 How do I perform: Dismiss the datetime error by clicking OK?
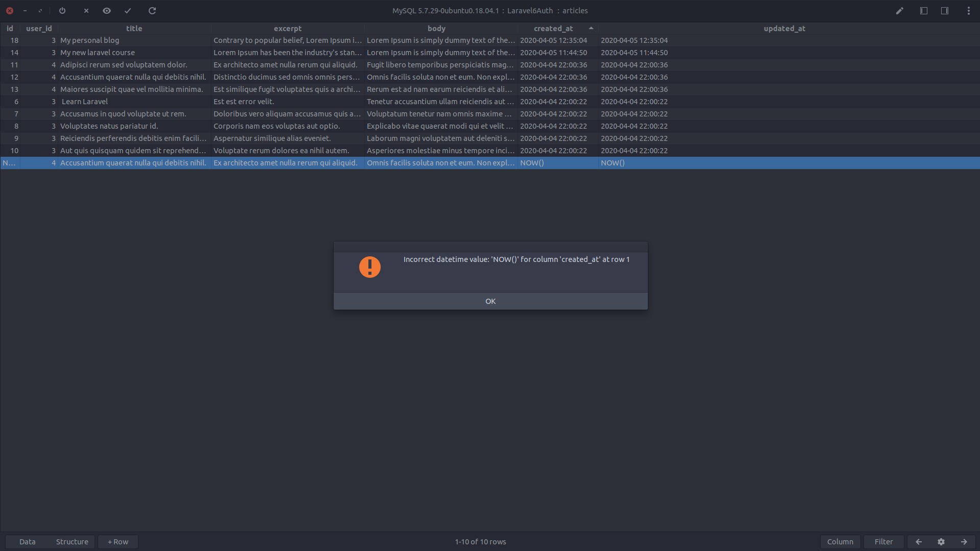tap(490, 301)
